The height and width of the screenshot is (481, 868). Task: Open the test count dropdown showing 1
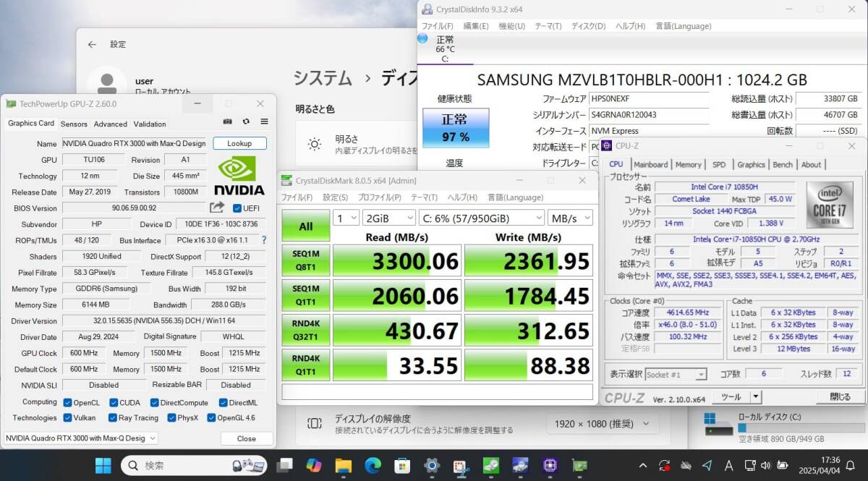[346, 218]
